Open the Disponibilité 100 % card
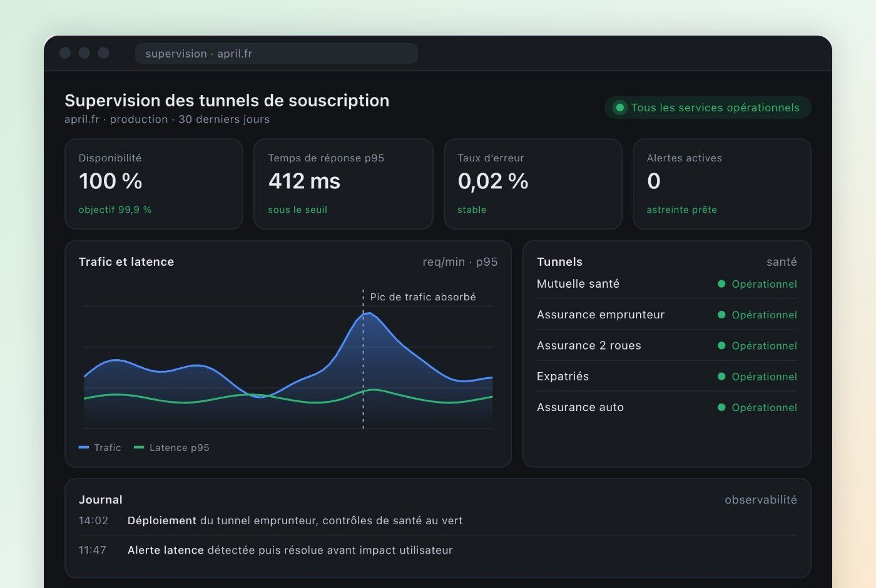This screenshot has width=876, height=588. coord(153,184)
